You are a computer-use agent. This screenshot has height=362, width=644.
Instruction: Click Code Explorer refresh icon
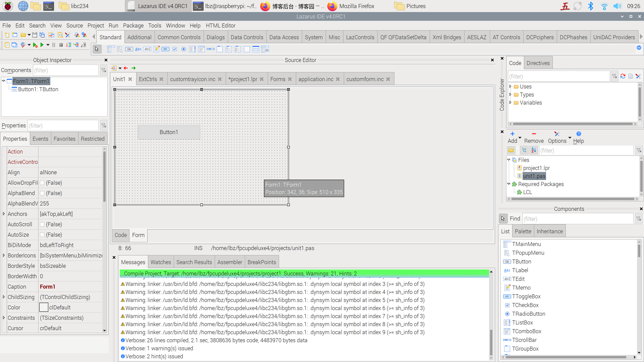[x=623, y=76]
